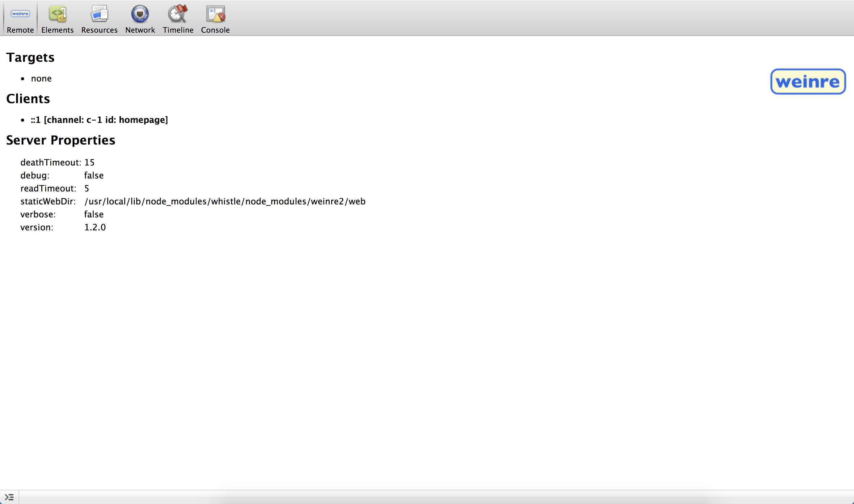Click the Server Properties heading

tap(61, 140)
